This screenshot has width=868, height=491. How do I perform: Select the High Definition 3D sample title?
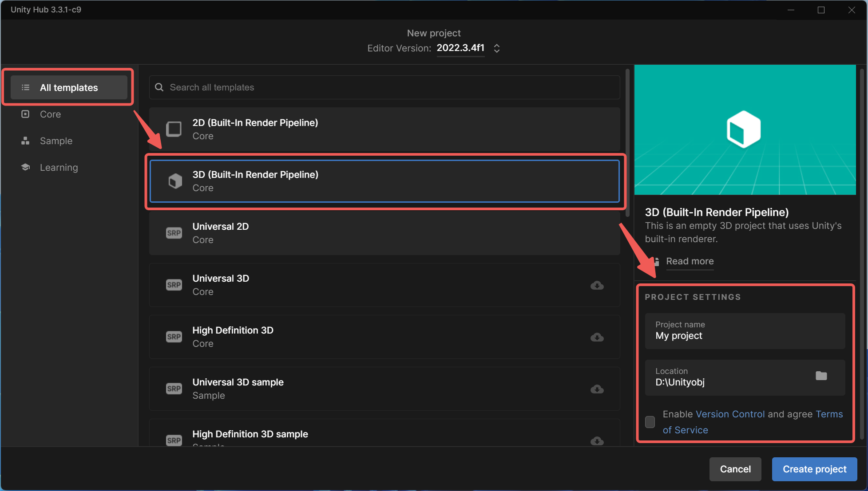point(250,434)
